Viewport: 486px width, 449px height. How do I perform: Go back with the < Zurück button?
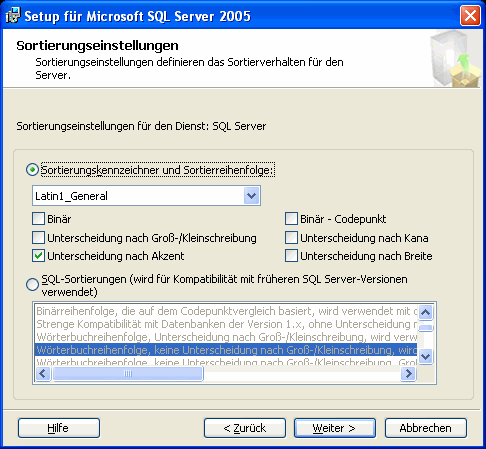tap(245, 428)
